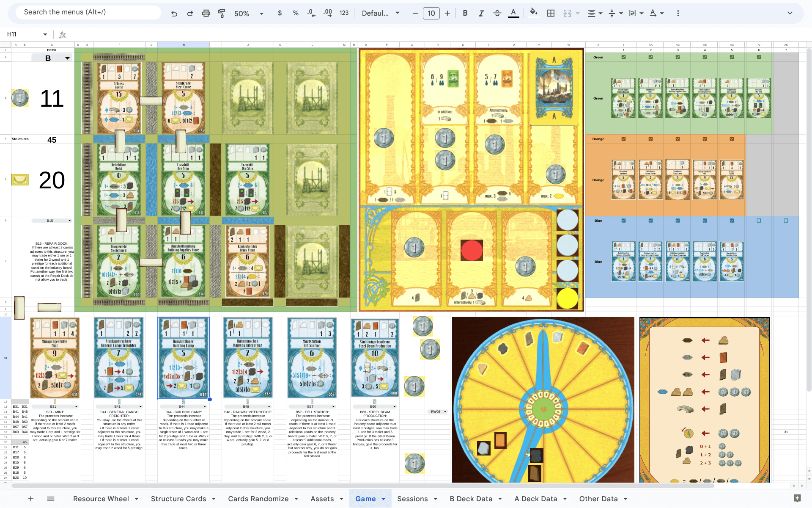Switch to the Sessions sheet tab
The width and height of the screenshot is (812, 508).
point(412,499)
